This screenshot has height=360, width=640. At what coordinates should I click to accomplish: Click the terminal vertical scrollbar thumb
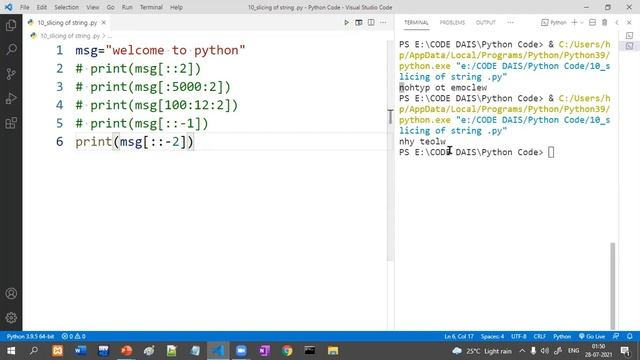pos(612,285)
